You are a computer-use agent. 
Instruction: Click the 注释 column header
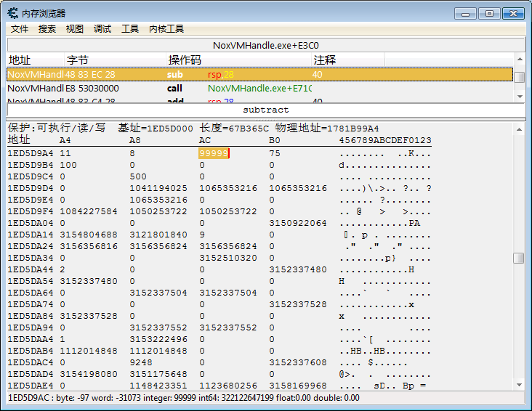(348, 60)
